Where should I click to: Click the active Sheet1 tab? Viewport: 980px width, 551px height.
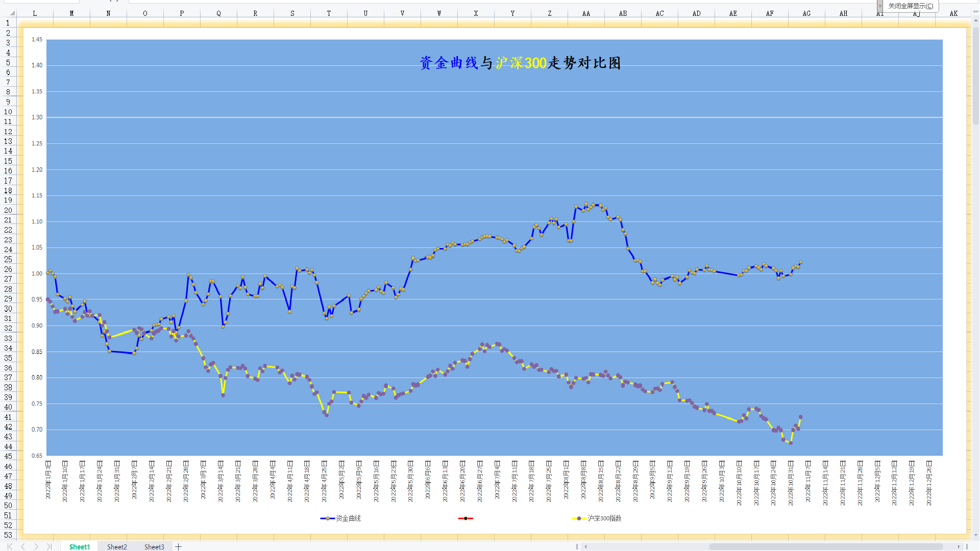pos(80,546)
